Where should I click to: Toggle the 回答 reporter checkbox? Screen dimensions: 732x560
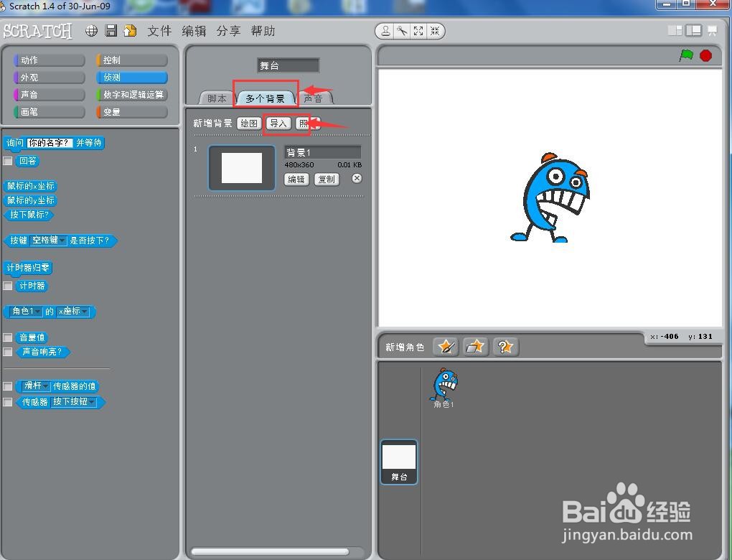[x=7, y=161]
